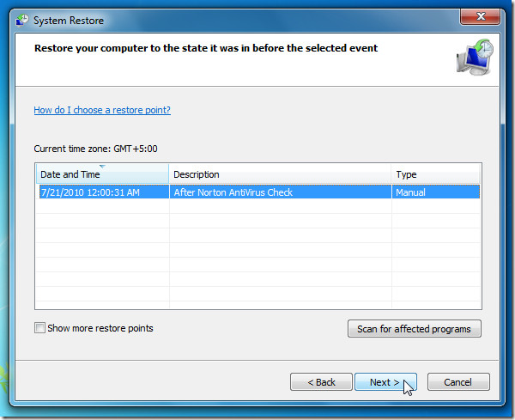Sort by the Type column header

point(435,174)
